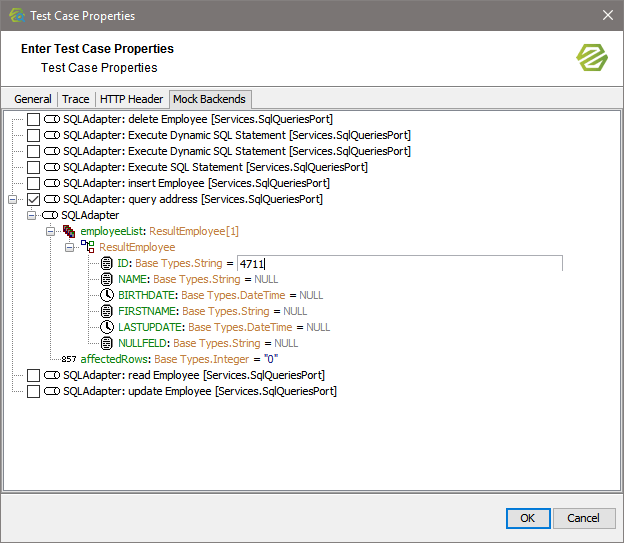Viewport: 624px width, 543px height.
Task: Enable the delete Employee mock backend checkbox
Action: tap(33, 119)
